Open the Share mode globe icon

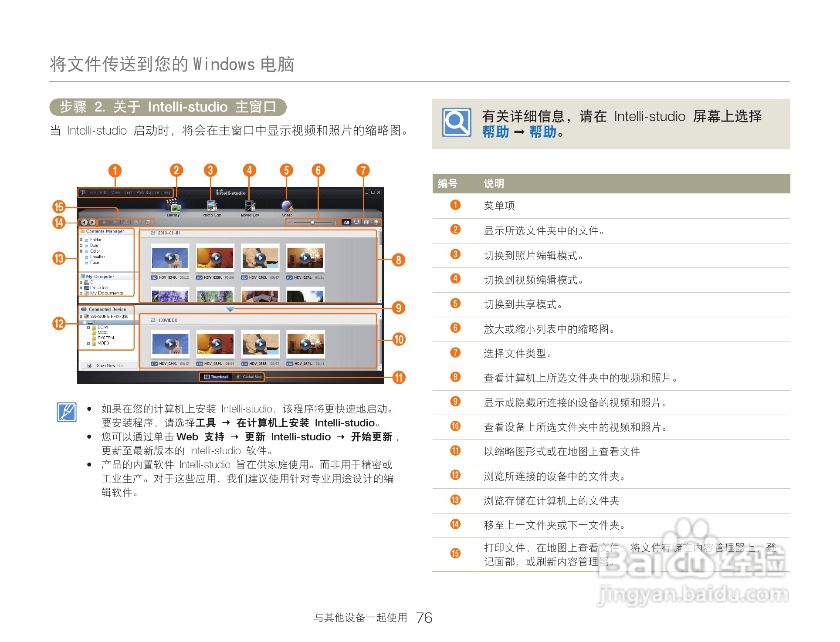pos(288,206)
